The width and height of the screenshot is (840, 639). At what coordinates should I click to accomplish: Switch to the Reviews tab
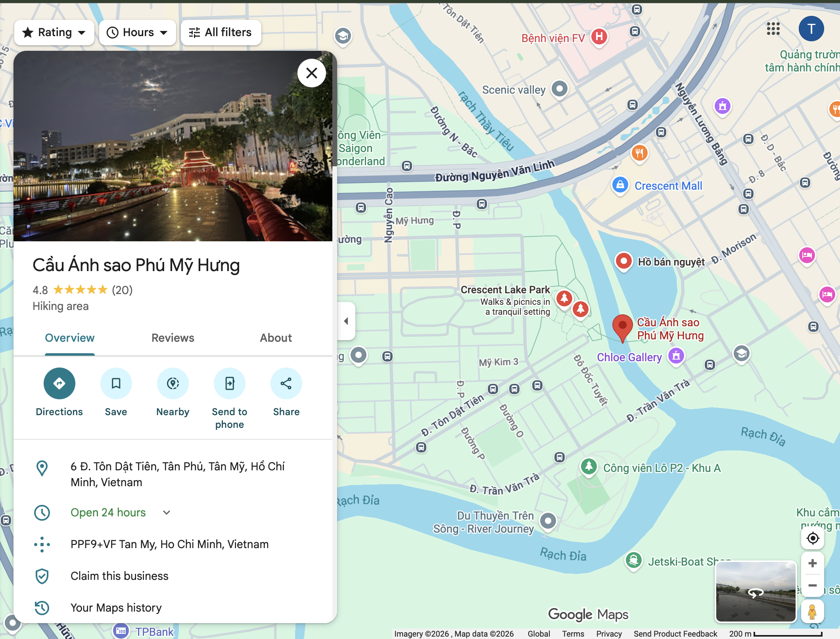tap(173, 338)
